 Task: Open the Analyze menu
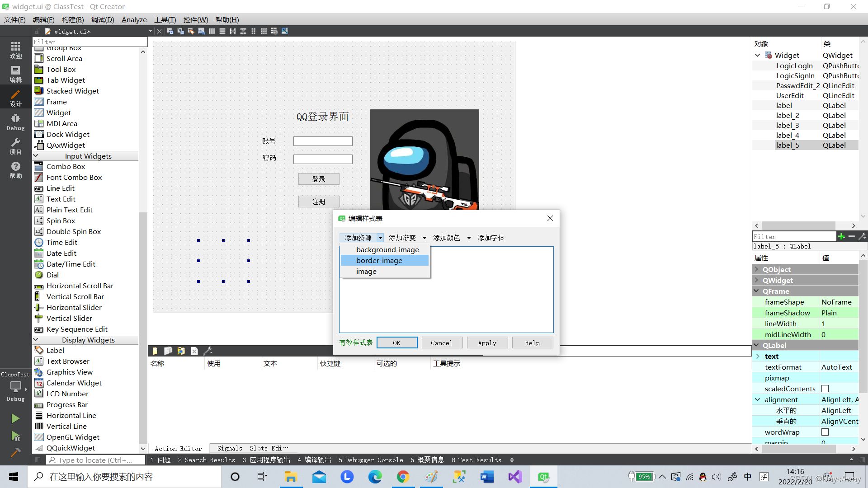[134, 19]
